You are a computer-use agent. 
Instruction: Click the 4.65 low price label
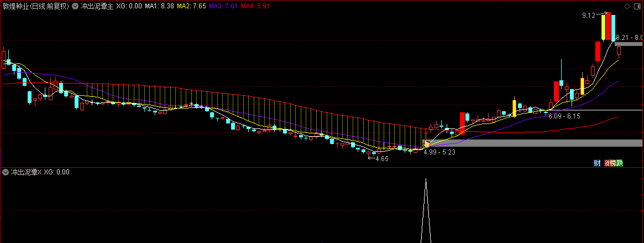pyautogui.click(x=382, y=158)
